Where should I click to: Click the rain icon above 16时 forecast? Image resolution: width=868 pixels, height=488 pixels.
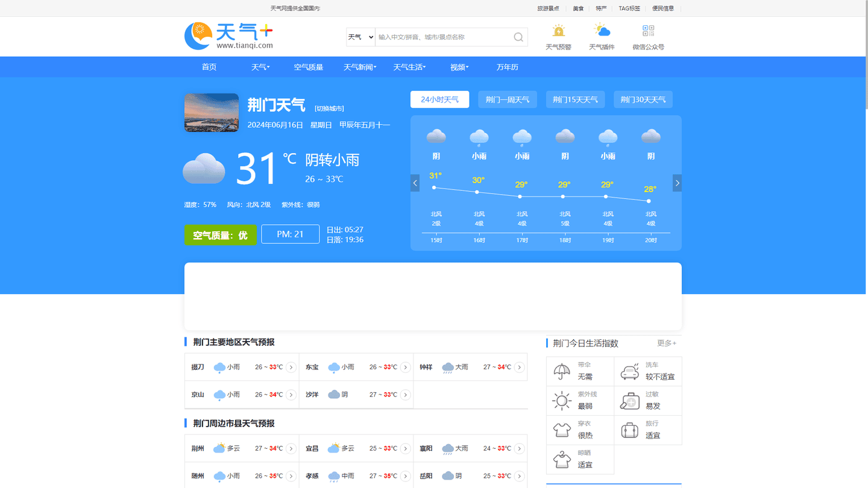point(479,137)
